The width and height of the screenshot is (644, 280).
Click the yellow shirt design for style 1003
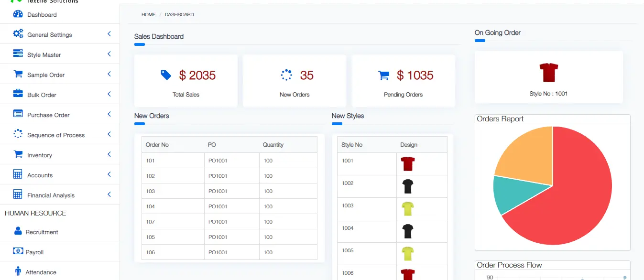(407, 209)
